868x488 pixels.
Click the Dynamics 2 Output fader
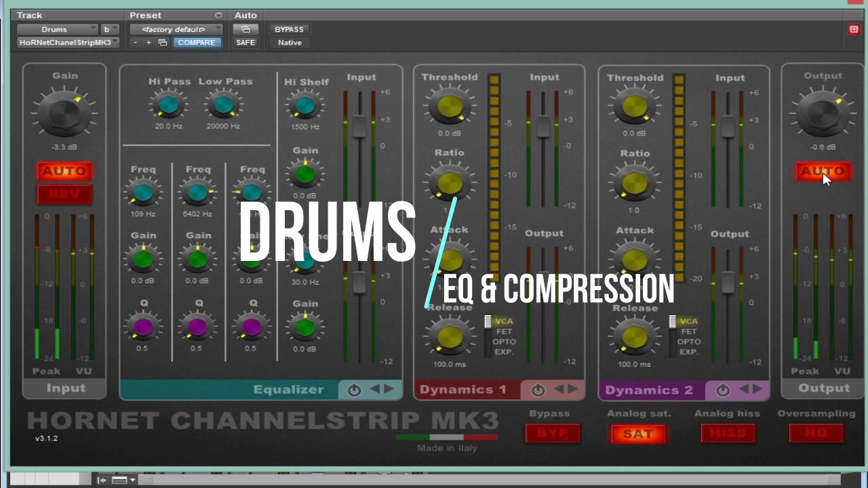728,282
